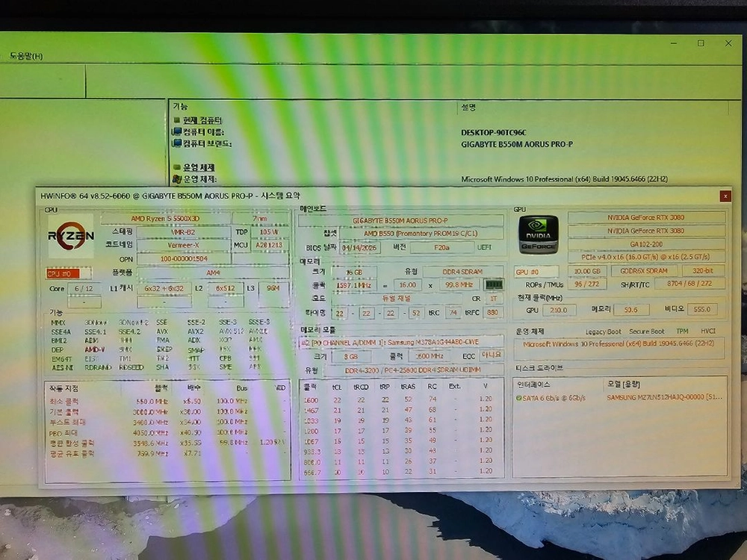Viewport: 747px width, 560px height.
Task: Click the 평균 활성 클럭 row in operating points
Action: point(167,443)
